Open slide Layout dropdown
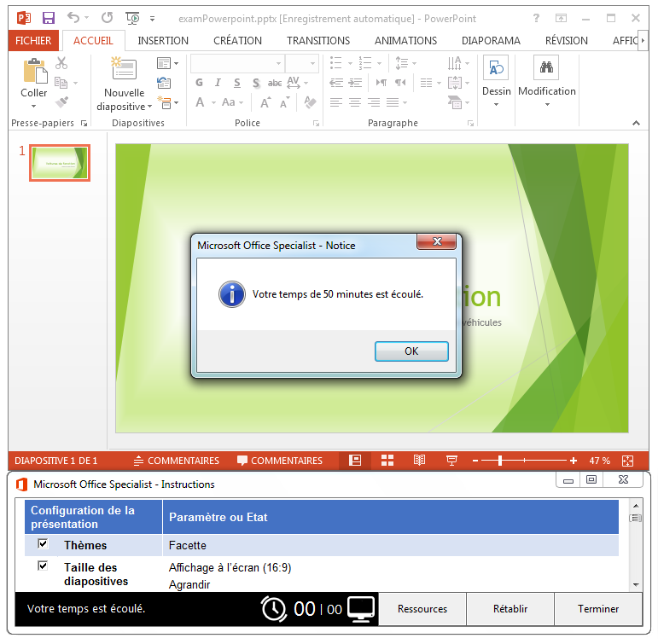Viewport: 658px width, 644px height. click(167, 63)
